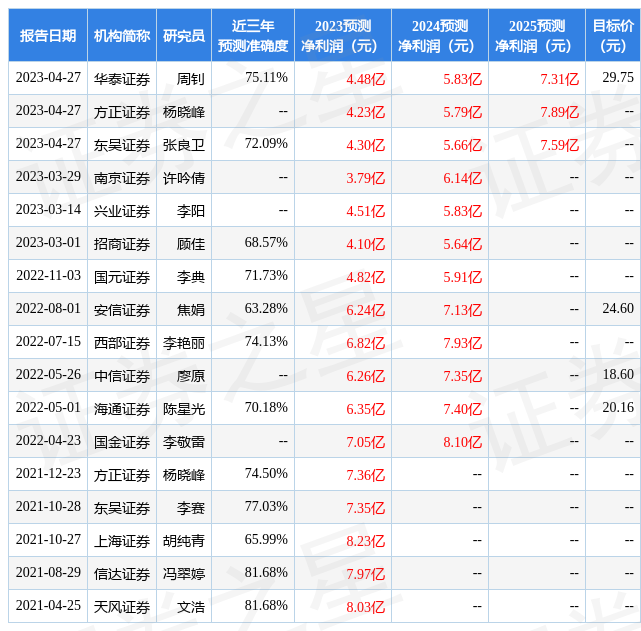Viewport: 641px width, 631px height.
Task: Select 招商证券 institution cell
Action: tap(122, 244)
